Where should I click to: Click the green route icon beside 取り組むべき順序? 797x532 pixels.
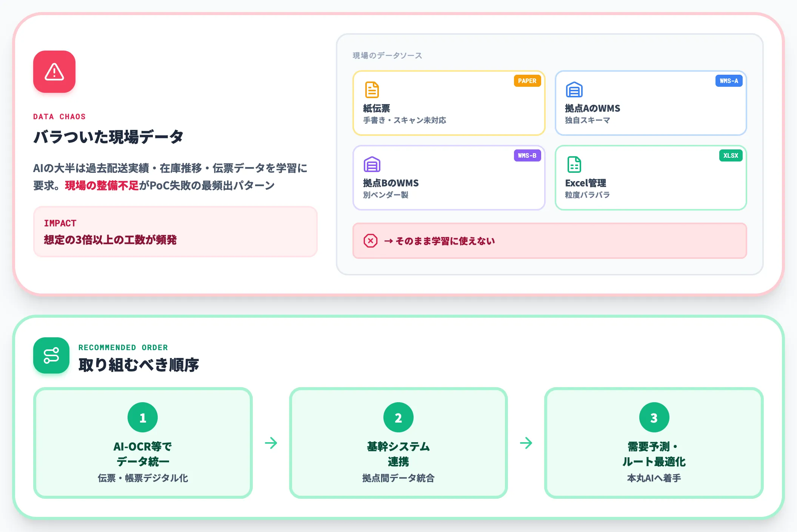point(51,355)
